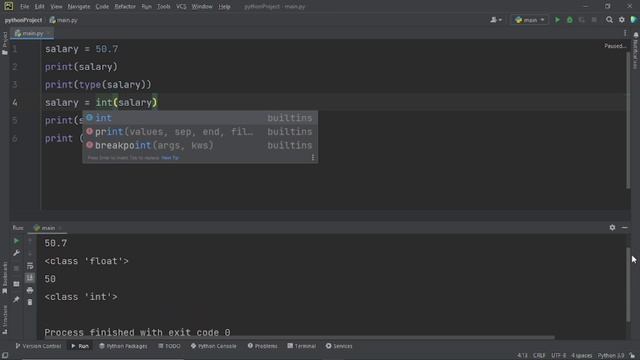Print the Run console output
The height and width of the screenshot is (360, 640).
[x=30, y=290]
